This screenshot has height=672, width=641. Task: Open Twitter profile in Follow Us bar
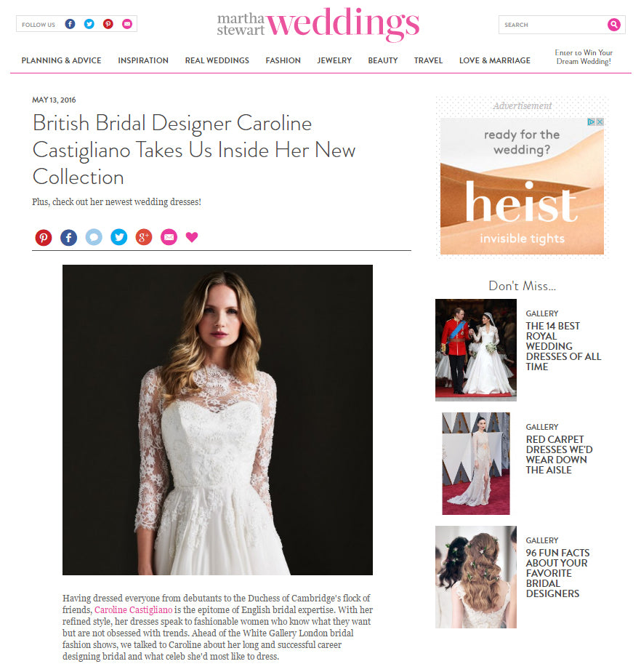coord(89,24)
